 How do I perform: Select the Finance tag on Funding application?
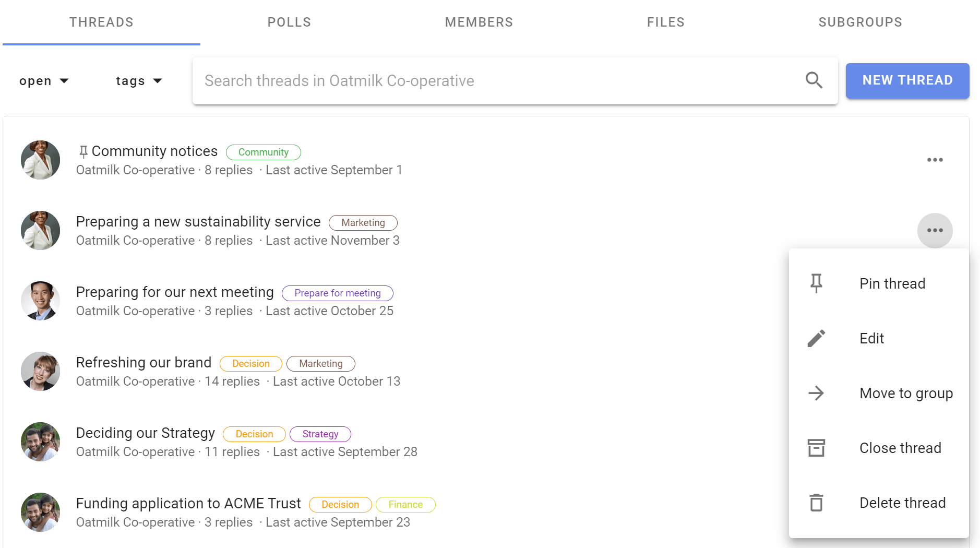pyautogui.click(x=405, y=505)
